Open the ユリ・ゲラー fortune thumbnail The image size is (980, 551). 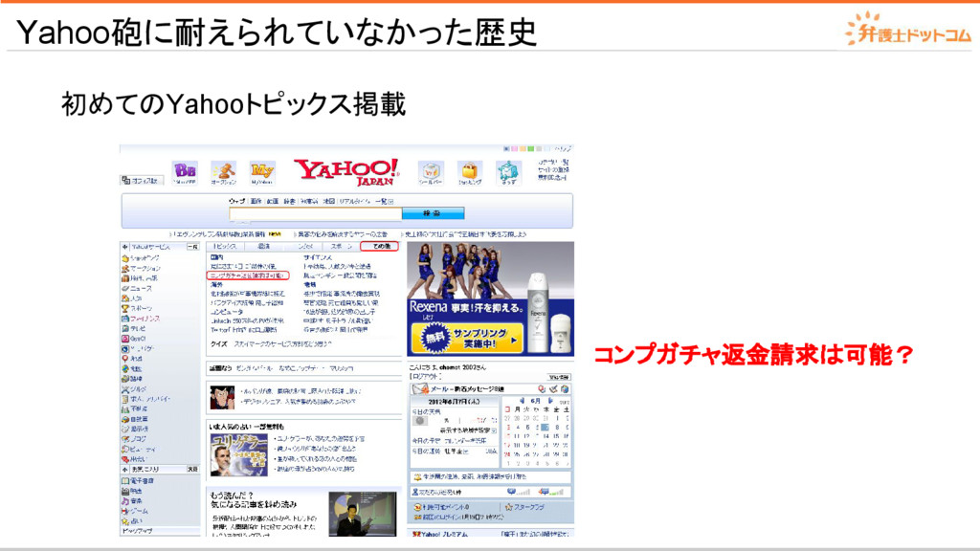(x=238, y=454)
